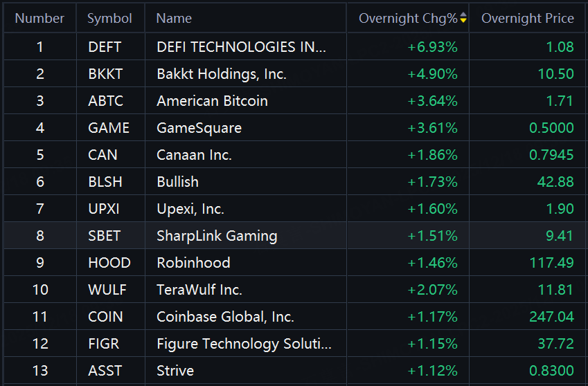Click the Strive ASST row
Image resolution: width=588 pixels, height=386 pixels.
click(294, 370)
